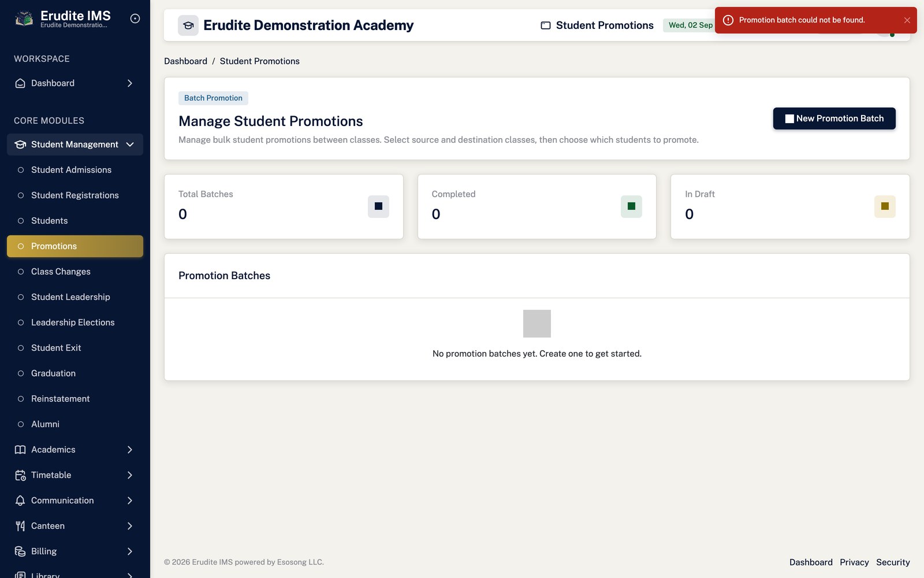Click the Canteen fork and knife icon
Image resolution: width=924 pixels, height=578 pixels.
[20, 526]
